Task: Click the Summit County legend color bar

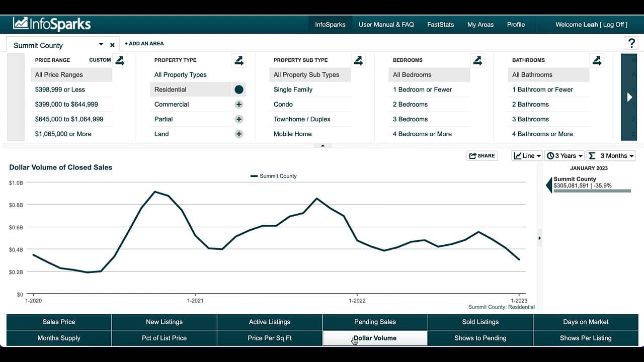Action: point(592,191)
